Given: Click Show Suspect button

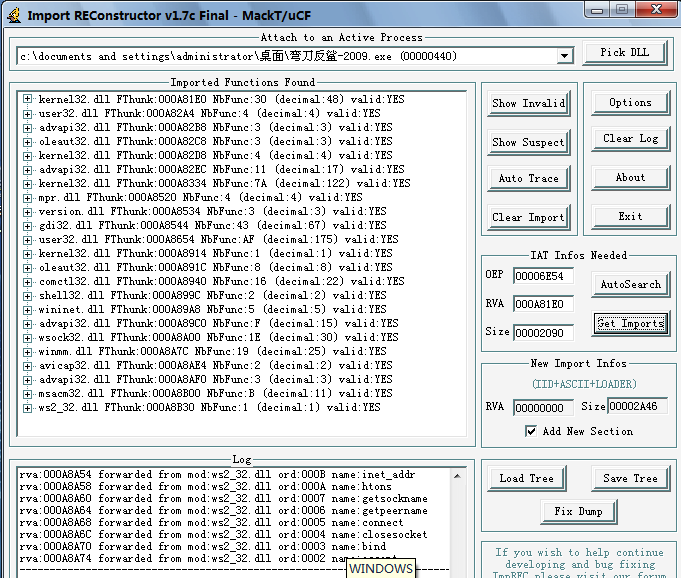Looking at the screenshot, I should click(529, 142).
